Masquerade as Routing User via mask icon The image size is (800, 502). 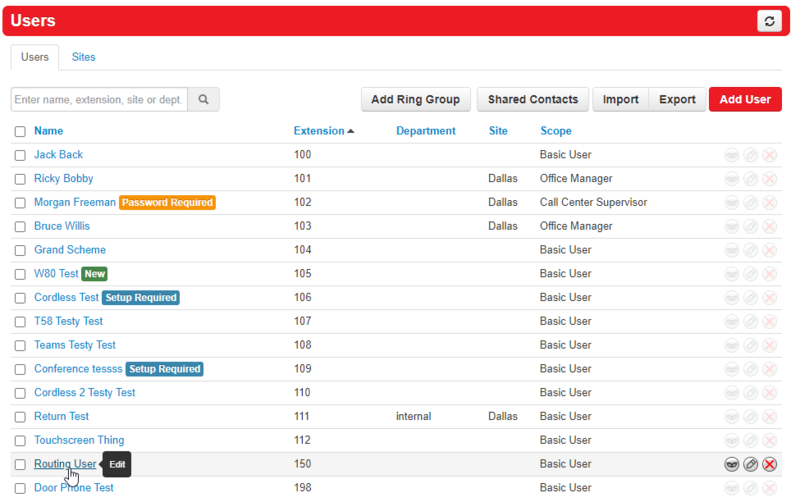point(732,464)
